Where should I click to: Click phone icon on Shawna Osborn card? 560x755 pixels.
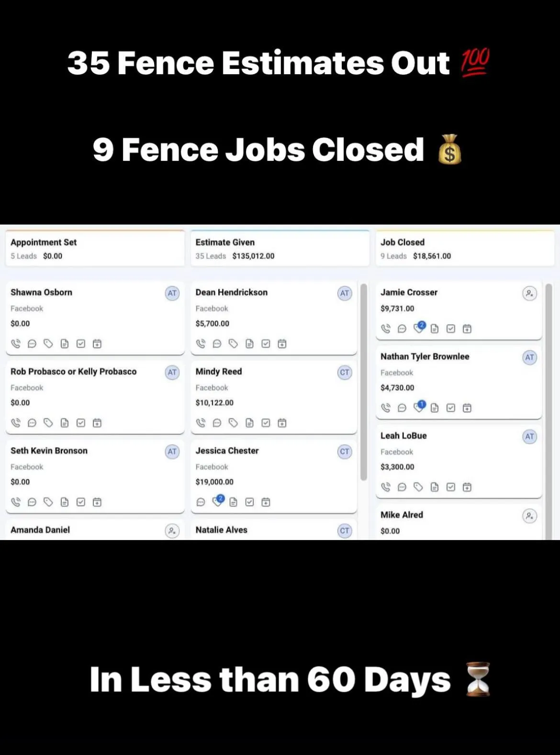[16, 343]
